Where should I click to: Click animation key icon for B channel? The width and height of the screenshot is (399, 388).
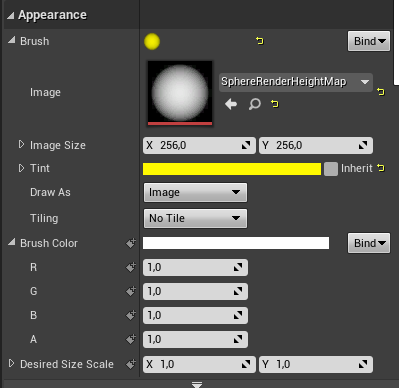click(131, 315)
